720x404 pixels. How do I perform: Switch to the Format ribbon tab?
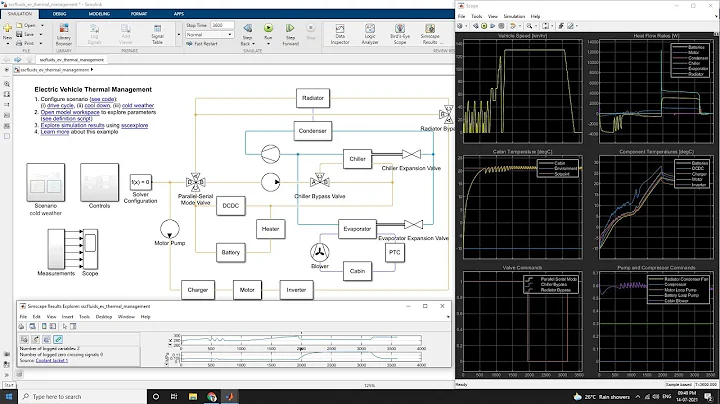point(139,14)
